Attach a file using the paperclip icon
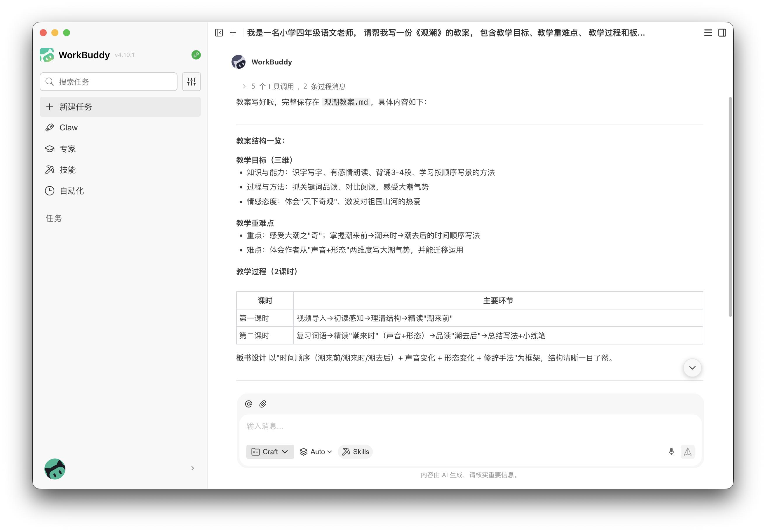The width and height of the screenshot is (766, 532). 263,404
